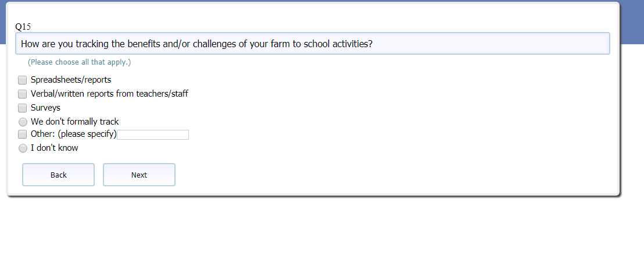Click the "Surveys" option label text
The width and height of the screenshot is (644, 262).
click(x=45, y=108)
